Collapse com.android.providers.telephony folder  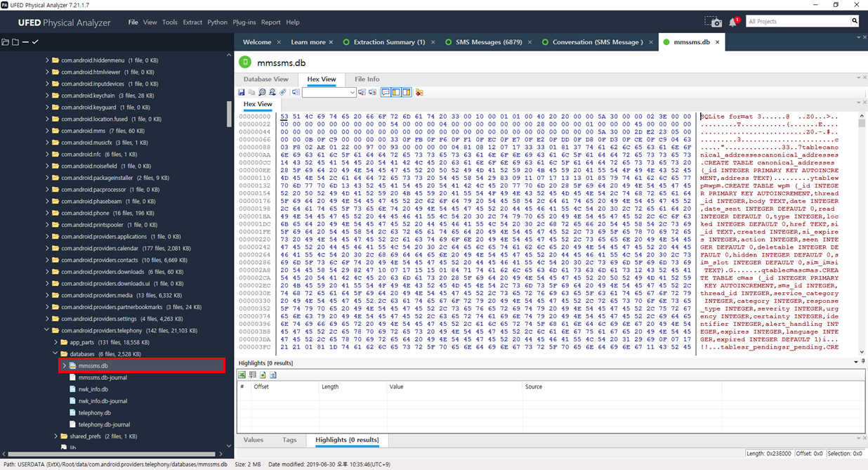point(47,330)
